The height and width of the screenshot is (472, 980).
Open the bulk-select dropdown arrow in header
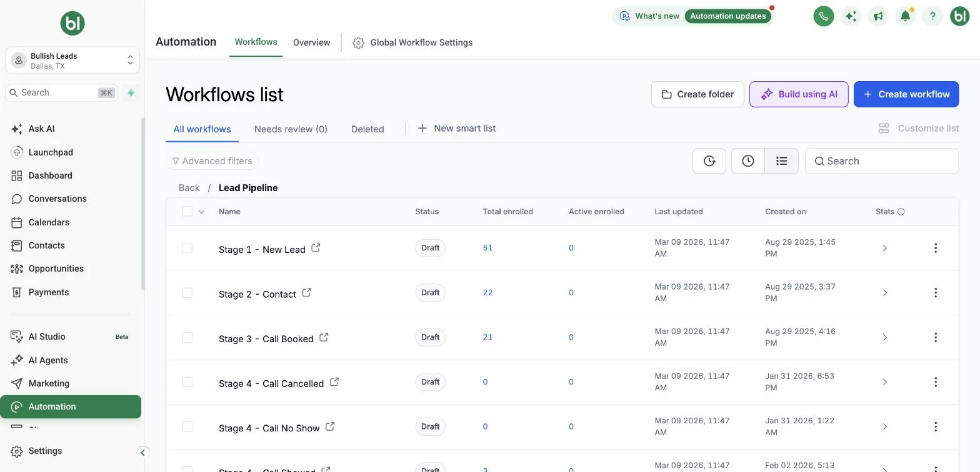pyautogui.click(x=201, y=212)
